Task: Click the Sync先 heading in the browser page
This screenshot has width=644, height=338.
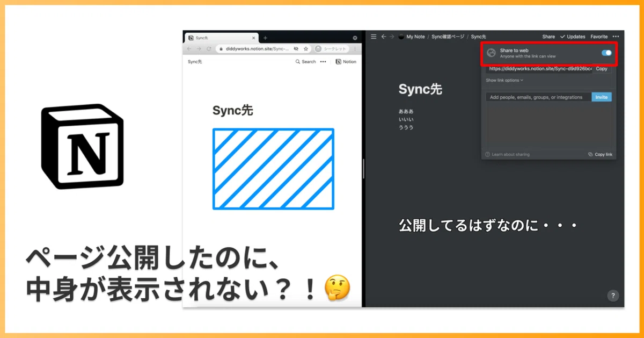Action: (232, 111)
